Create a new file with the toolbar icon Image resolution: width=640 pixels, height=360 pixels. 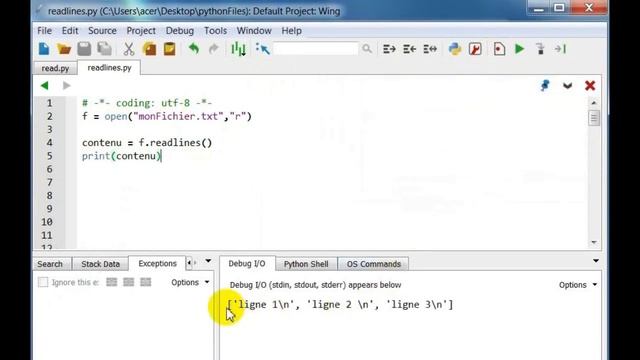44,49
